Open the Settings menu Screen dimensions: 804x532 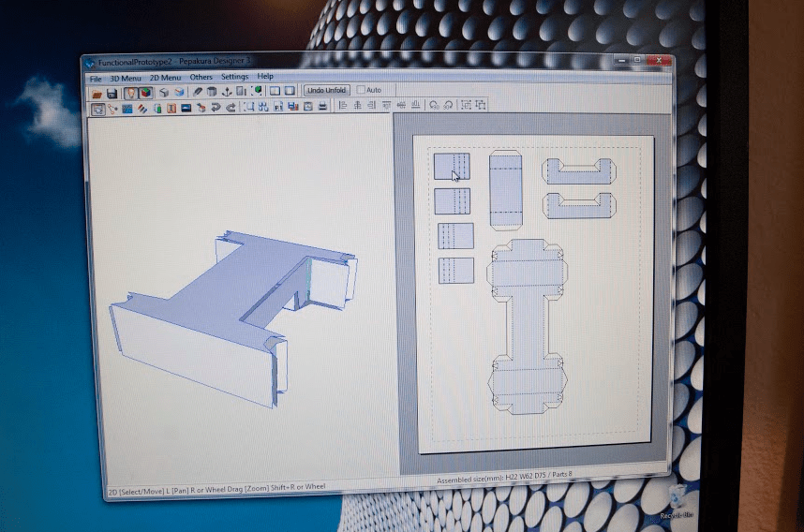[x=234, y=77]
